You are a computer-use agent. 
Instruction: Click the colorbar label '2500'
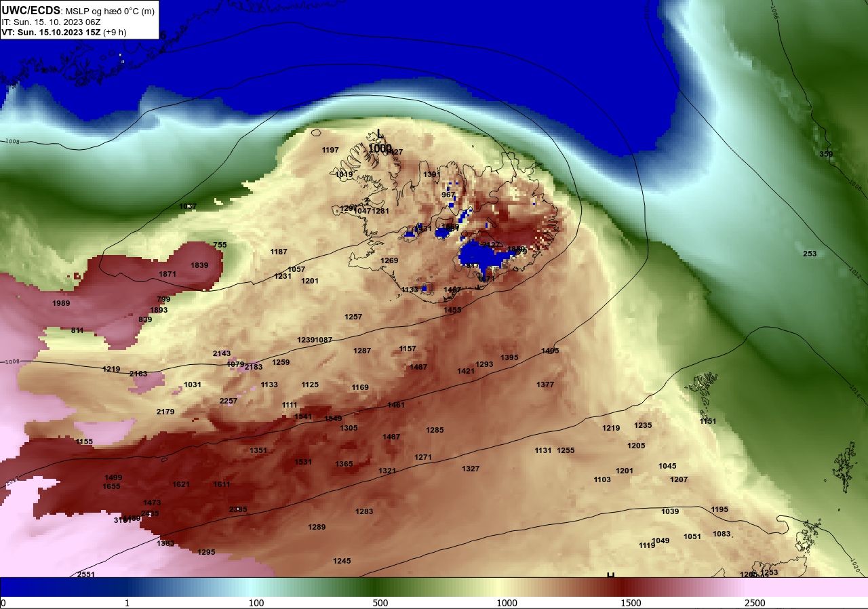pos(755,603)
